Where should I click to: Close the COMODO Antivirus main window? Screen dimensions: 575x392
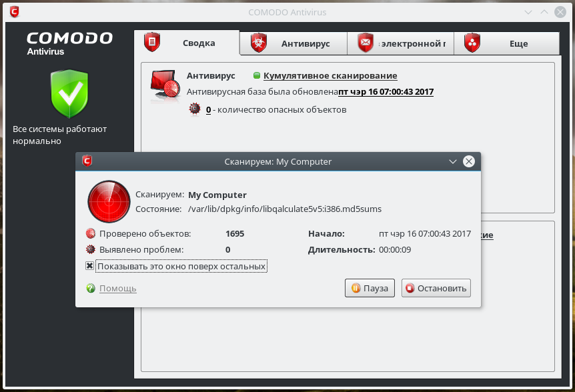tap(560, 12)
